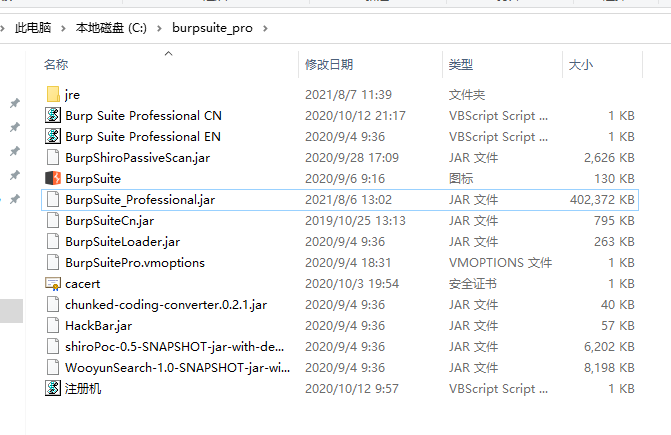
Task: Expand the chevron after 此电脑 in address bar
Action: pos(63,28)
